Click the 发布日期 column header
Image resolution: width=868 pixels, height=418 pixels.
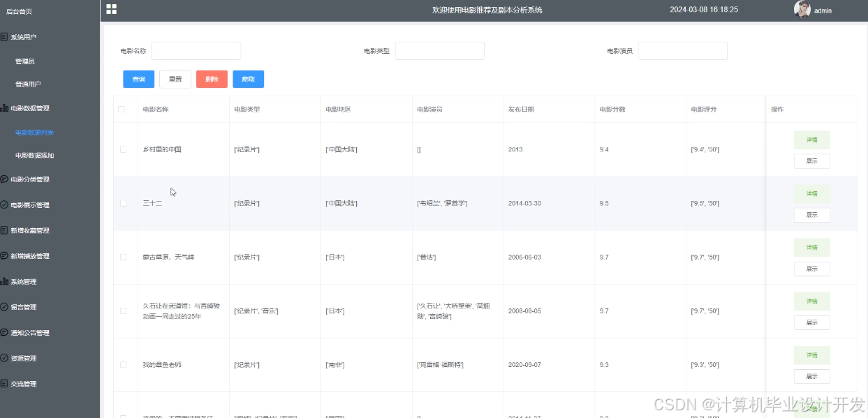522,110
